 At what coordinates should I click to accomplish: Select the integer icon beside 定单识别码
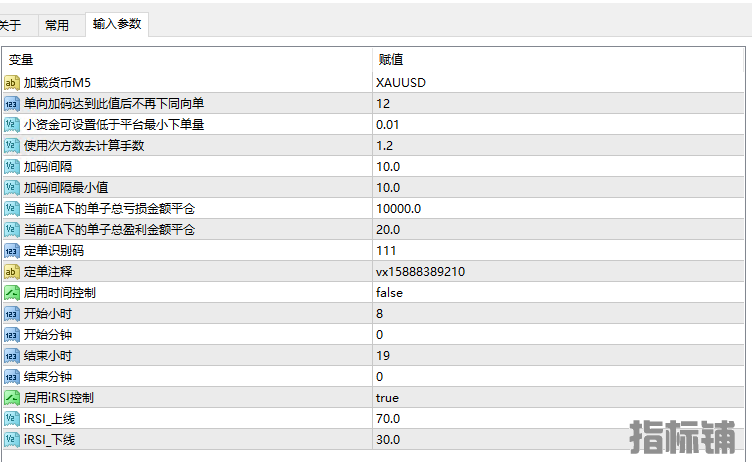(x=12, y=251)
